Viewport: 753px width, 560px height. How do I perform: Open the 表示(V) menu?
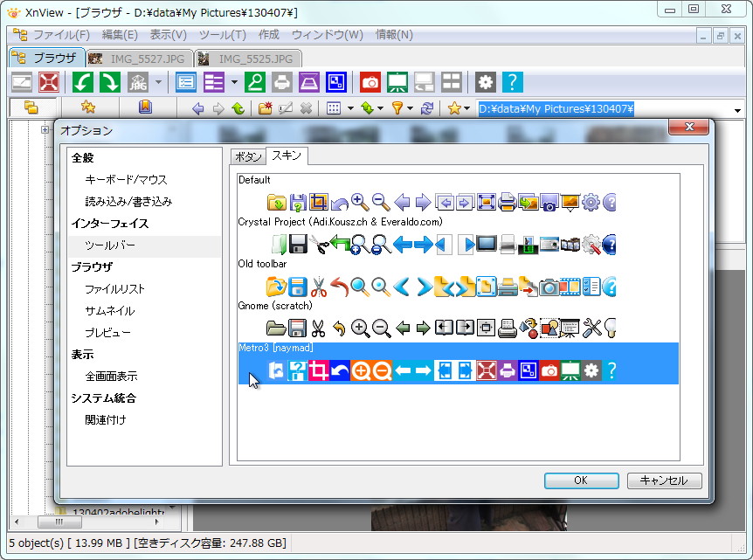(x=168, y=35)
